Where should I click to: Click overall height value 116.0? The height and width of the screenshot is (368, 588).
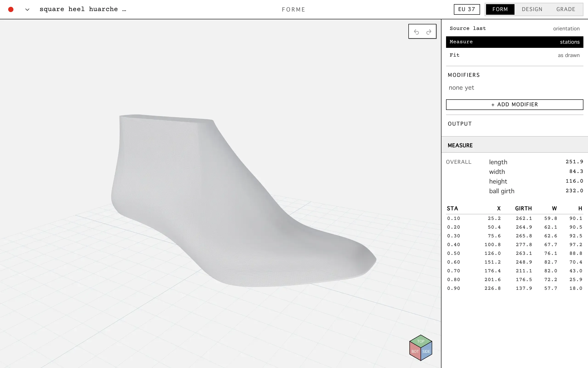coord(574,181)
